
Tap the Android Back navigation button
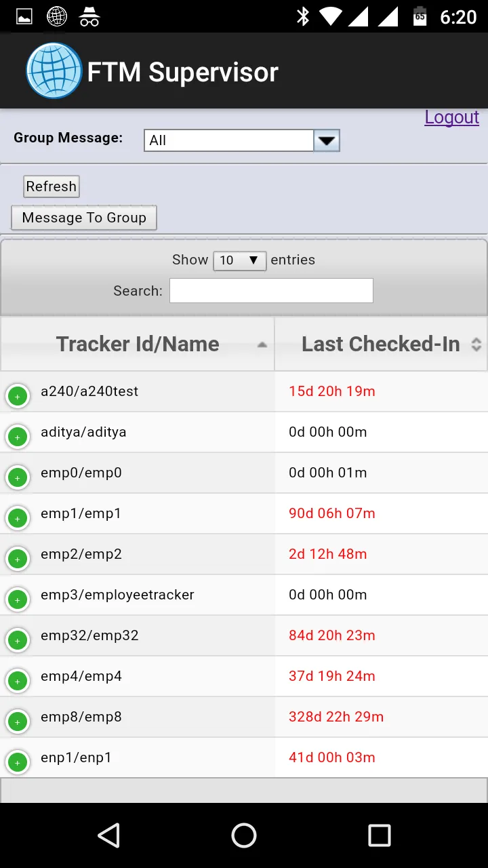pos(108,835)
